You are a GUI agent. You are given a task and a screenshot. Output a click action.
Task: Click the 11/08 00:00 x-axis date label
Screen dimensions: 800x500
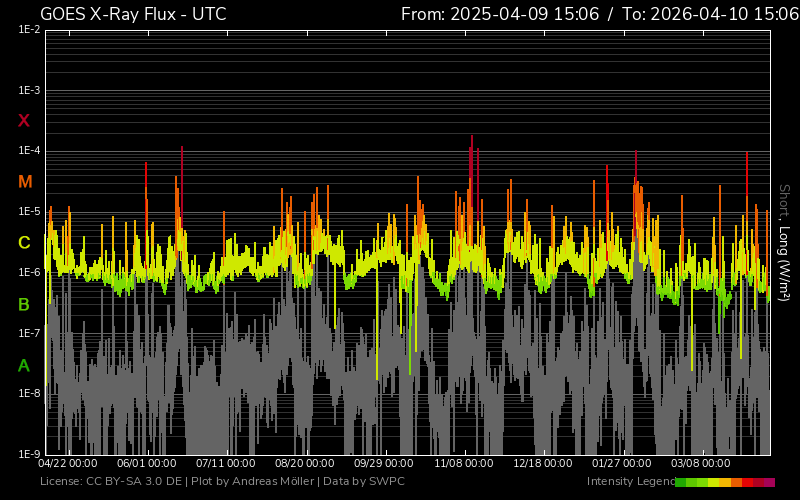click(463, 464)
